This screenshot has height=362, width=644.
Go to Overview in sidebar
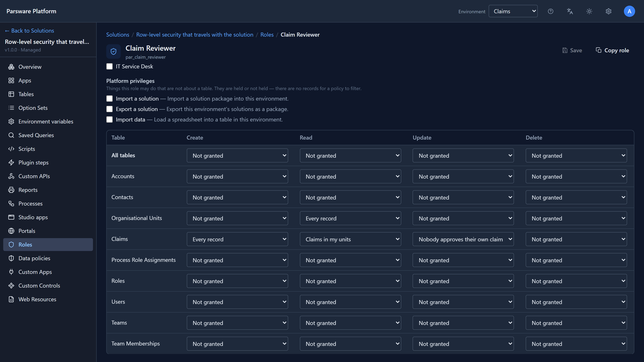48,67
